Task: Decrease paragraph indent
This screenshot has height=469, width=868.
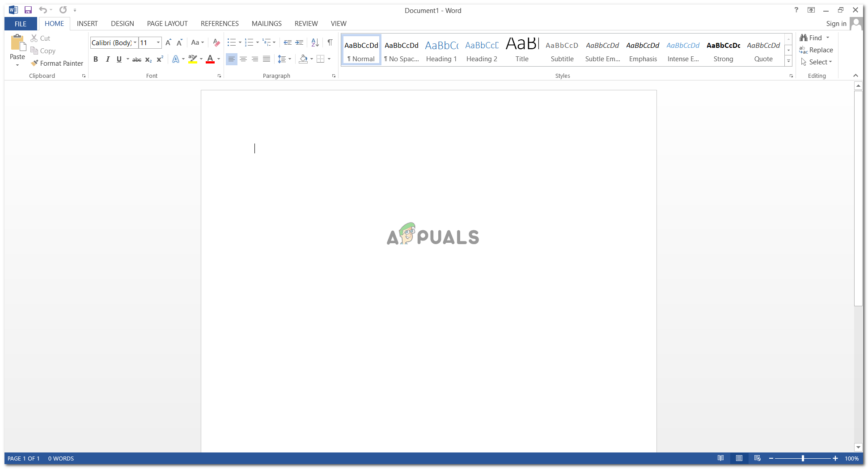Action: (288, 43)
